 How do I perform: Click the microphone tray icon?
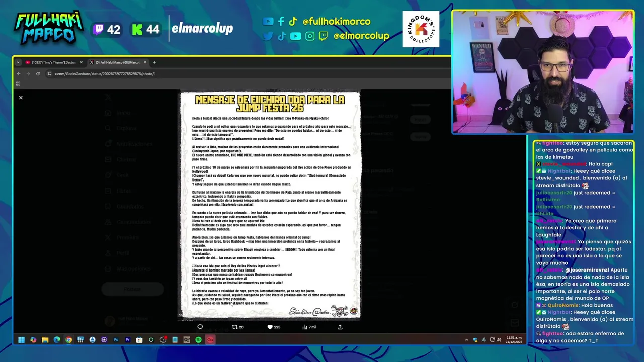pos(484,340)
